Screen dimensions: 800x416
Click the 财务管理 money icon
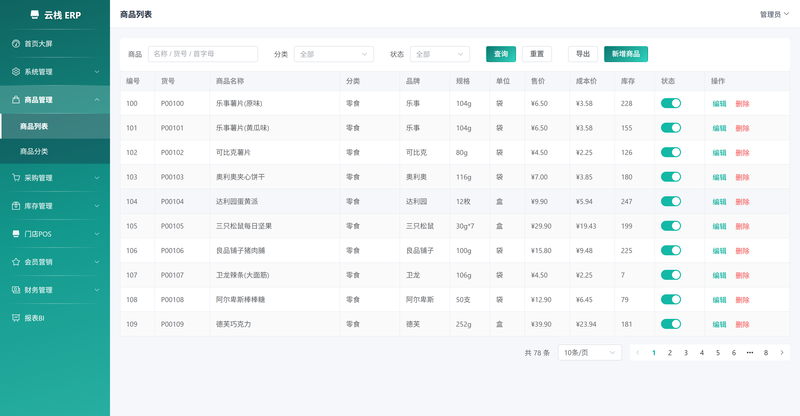click(x=16, y=290)
